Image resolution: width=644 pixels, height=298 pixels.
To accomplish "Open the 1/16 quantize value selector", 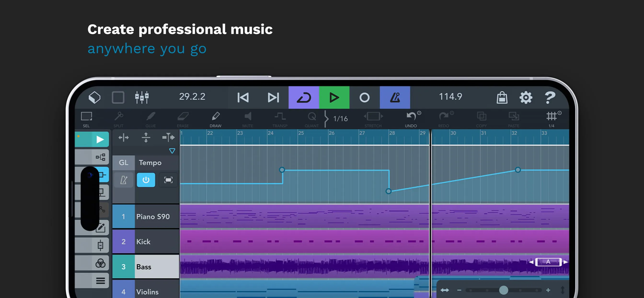I will pyautogui.click(x=340, y=119).
